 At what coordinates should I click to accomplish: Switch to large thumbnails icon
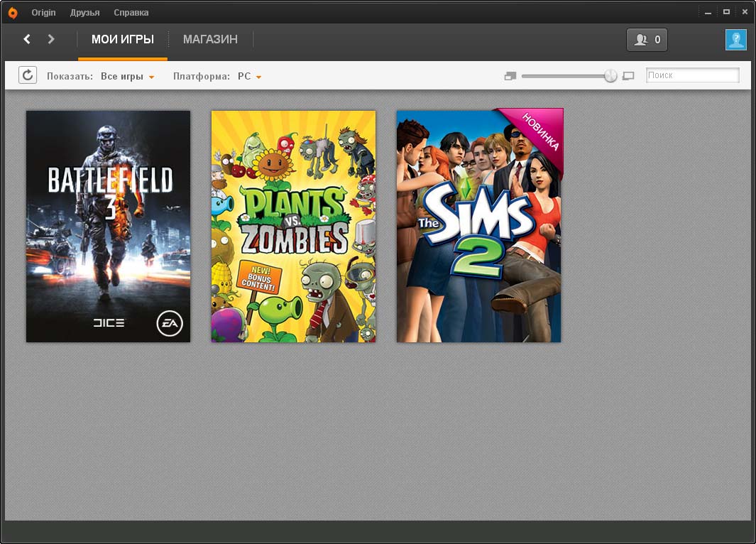click(x=628, y=76)
